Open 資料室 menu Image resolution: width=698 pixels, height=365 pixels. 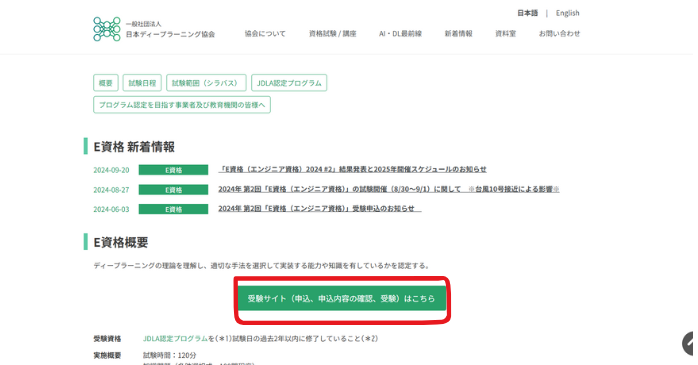tap(506, 34)
